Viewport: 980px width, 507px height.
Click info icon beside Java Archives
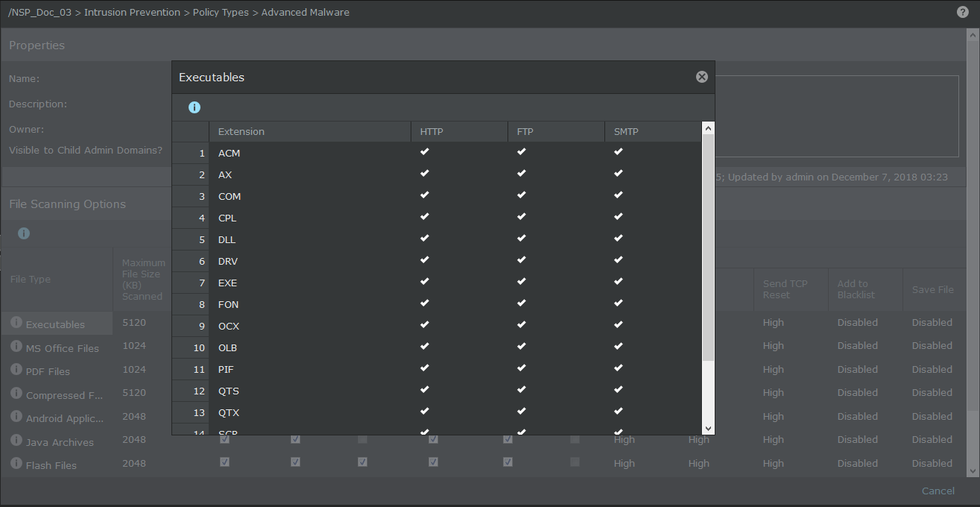pyautogui.click(x=16, y=441)
